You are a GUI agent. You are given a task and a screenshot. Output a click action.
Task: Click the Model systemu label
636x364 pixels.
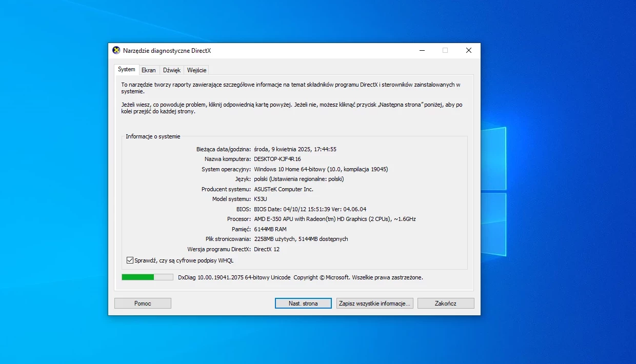pos(232,199)
